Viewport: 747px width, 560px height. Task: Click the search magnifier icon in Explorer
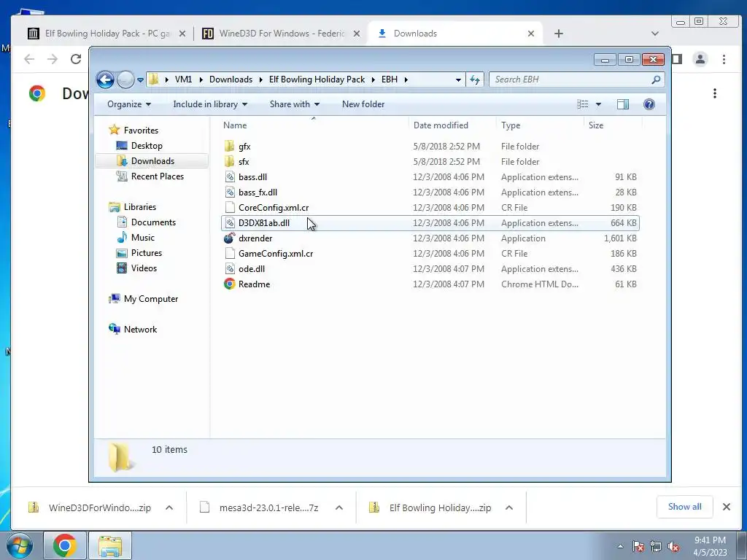656,79
